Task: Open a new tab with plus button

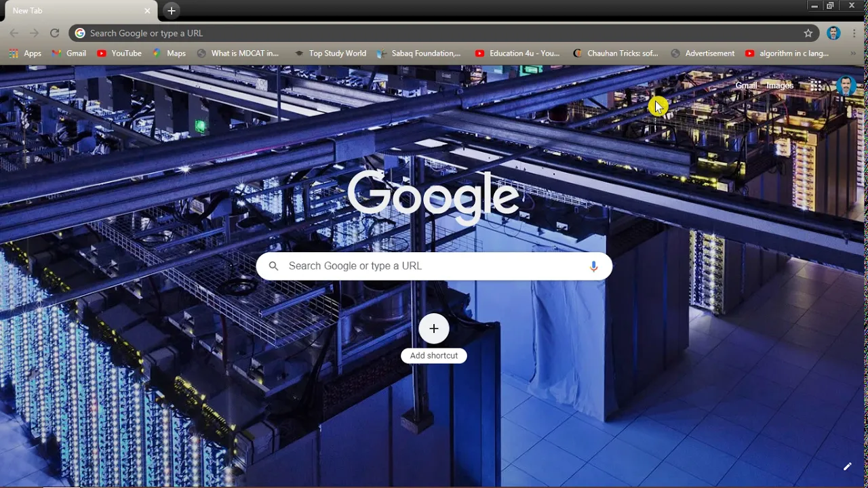Action: (172, 11)
